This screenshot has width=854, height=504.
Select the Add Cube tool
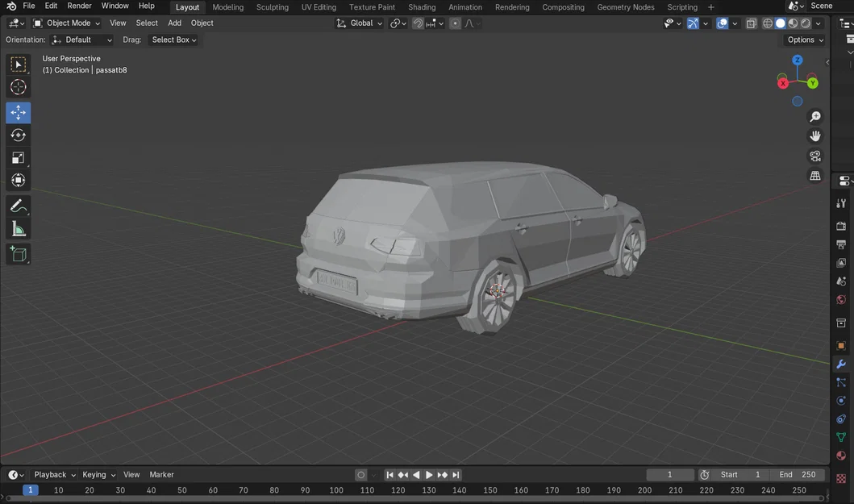pos(18,254)
